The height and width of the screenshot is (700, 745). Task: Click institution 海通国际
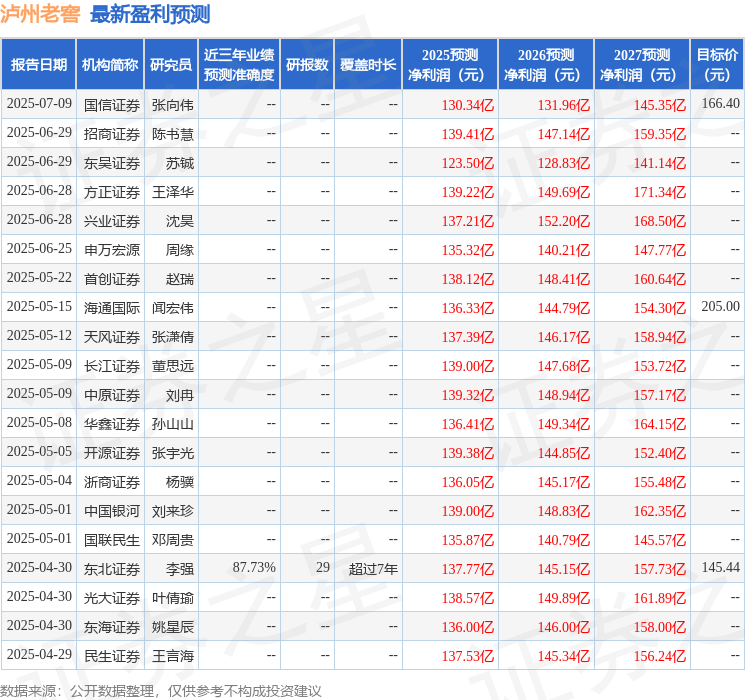click(112, 308)
